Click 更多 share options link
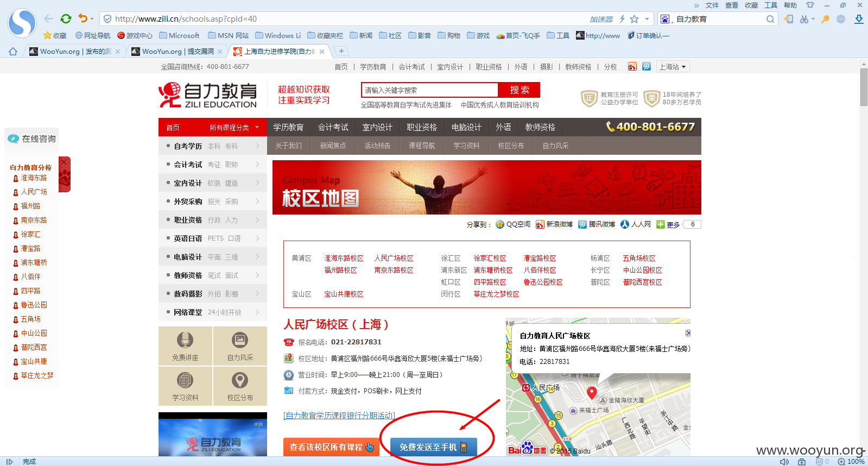The image size is (868, 466). pyautogui.click(x=673, y=224)
